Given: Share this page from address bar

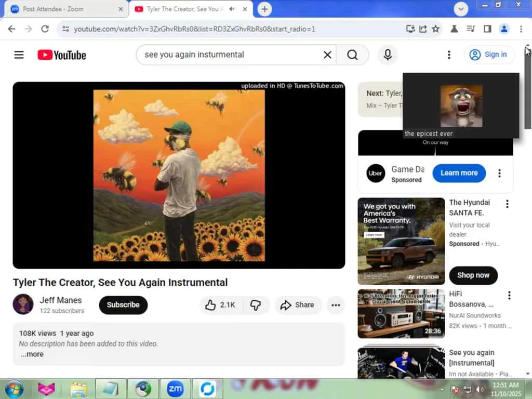Looking at the screenshot, I should [x=423, y=29].
